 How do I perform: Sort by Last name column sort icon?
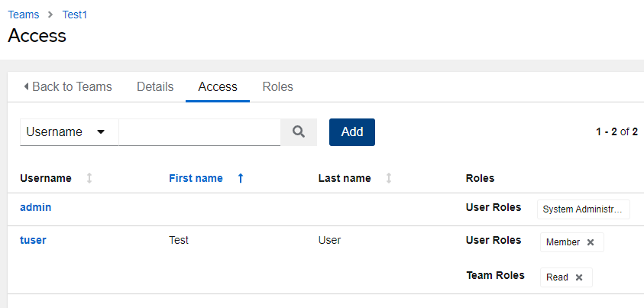point(389,178)
